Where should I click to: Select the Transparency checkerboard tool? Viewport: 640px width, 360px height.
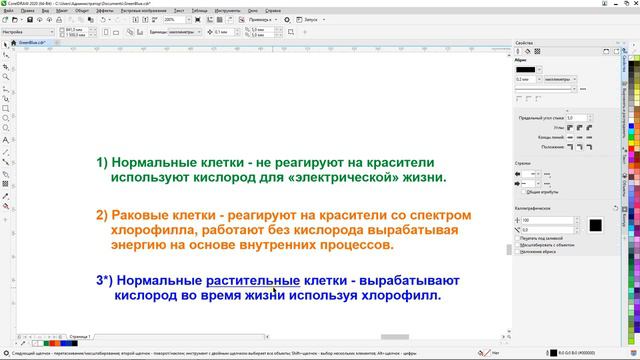click(x=5, y=184)
